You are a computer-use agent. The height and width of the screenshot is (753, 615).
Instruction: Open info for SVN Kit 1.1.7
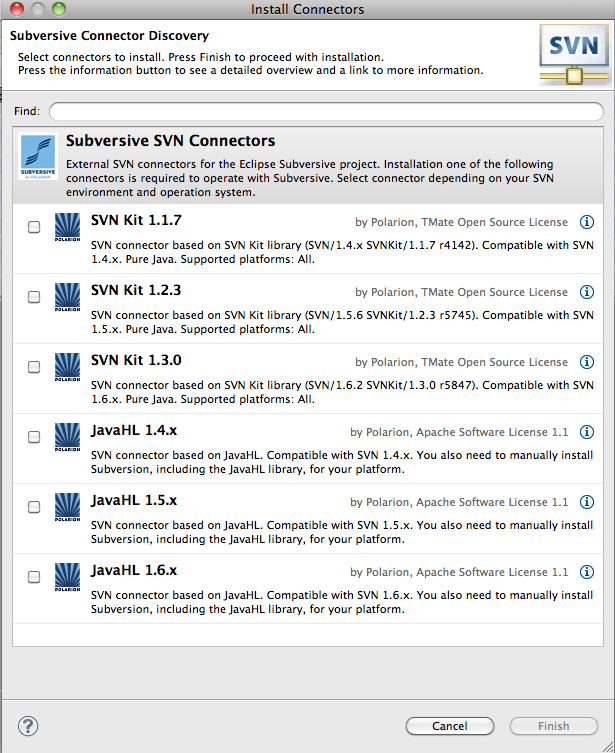pyautogui.click(x=587, y=222)
